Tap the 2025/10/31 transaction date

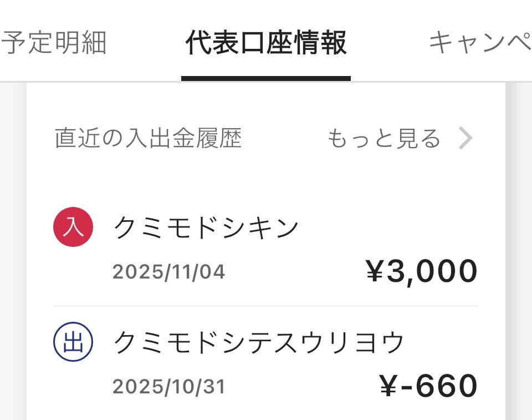click(169, 387)
